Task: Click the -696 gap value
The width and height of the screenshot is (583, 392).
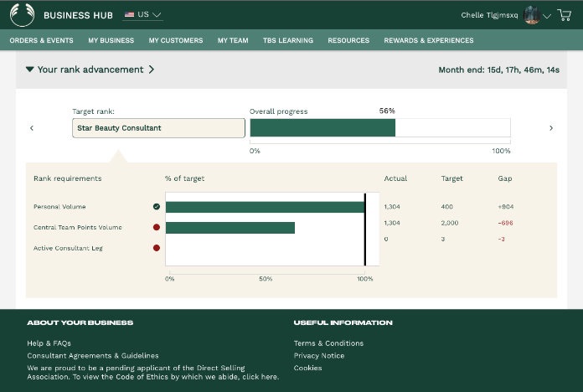Action: tap(505, 223)
